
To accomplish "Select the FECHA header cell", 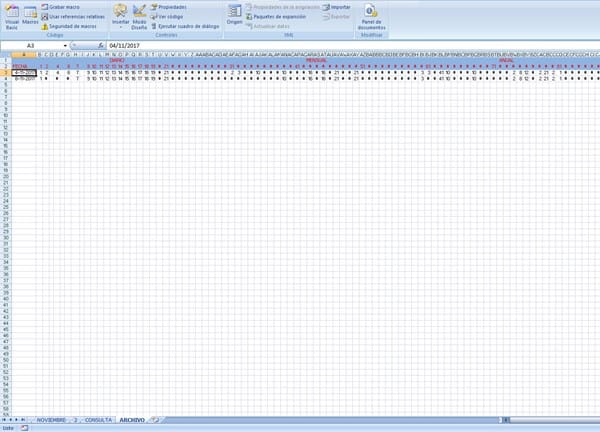I will [24, 67].
